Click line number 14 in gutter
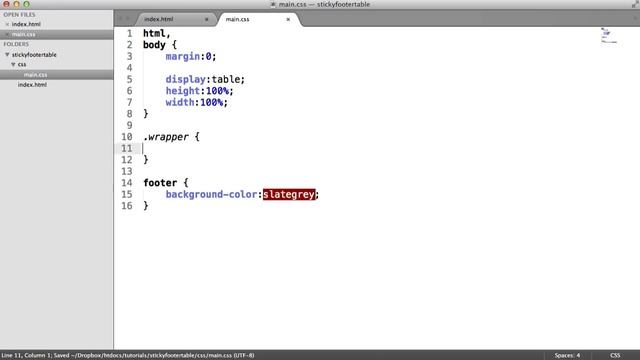 [x=127, y=183]
